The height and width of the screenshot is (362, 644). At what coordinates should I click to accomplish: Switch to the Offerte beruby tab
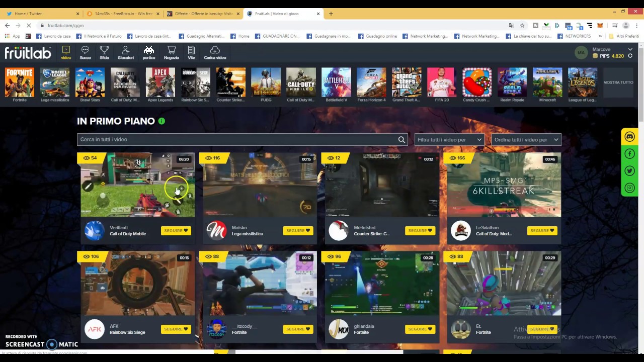coord(203,14)
